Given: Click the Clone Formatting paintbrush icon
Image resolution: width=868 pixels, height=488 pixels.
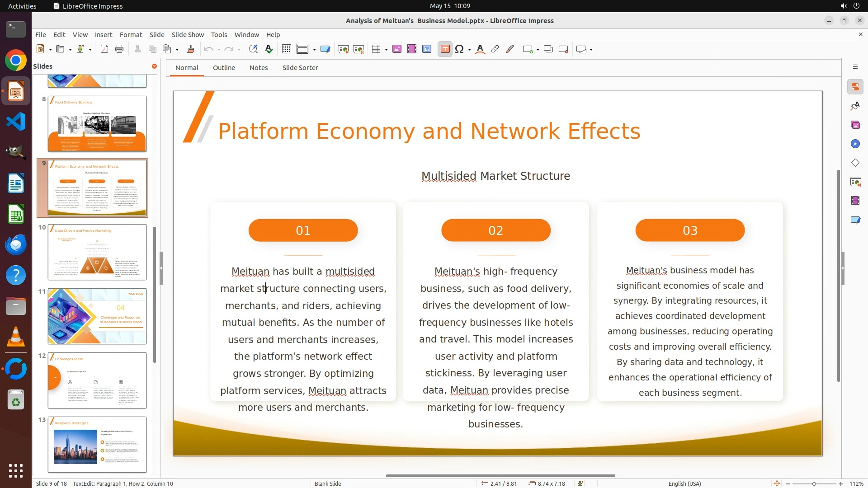Looking at the screenshot, I should pyautogui.click(x=191, y=49).
